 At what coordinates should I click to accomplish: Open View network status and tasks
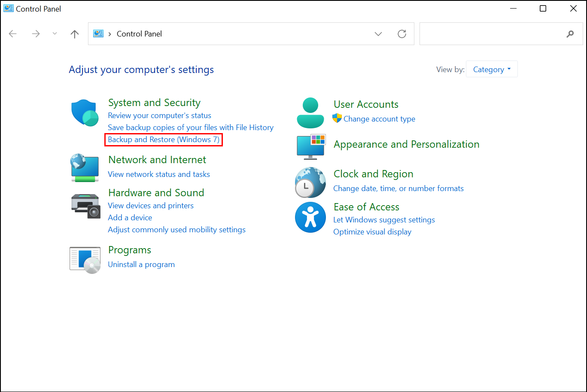coord(159,174)
